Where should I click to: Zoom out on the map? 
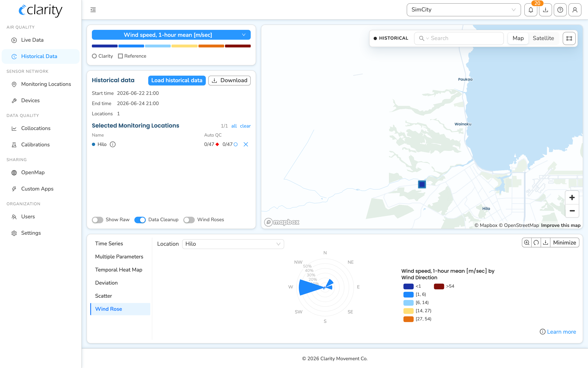(x=572, y=211)
